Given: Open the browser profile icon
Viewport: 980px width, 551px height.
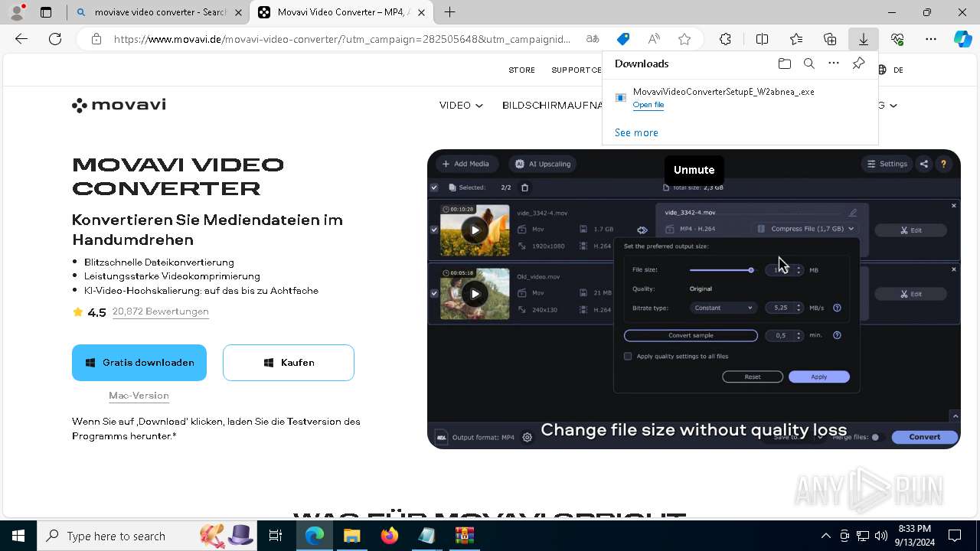Looking at the screenshot, I should [17, 12].
